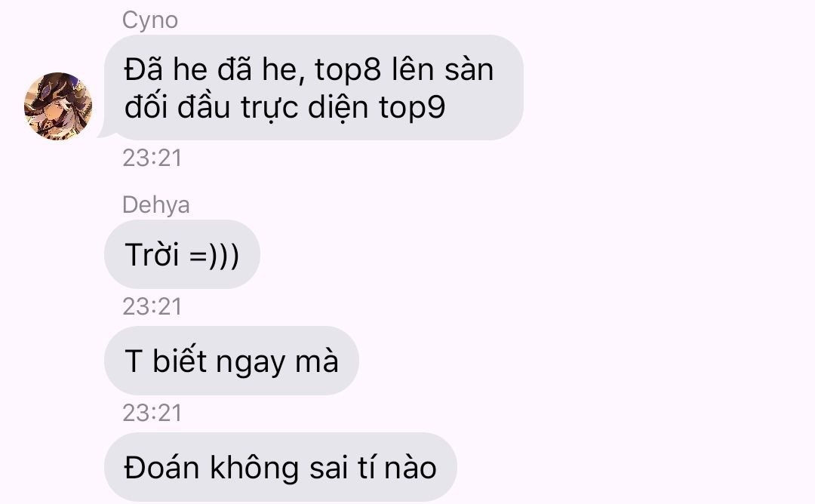Image resolution: width=815 pixels, height=504 pixels.
Task: Click the "Trời =)))" message bubble
Action: [182, 254]
